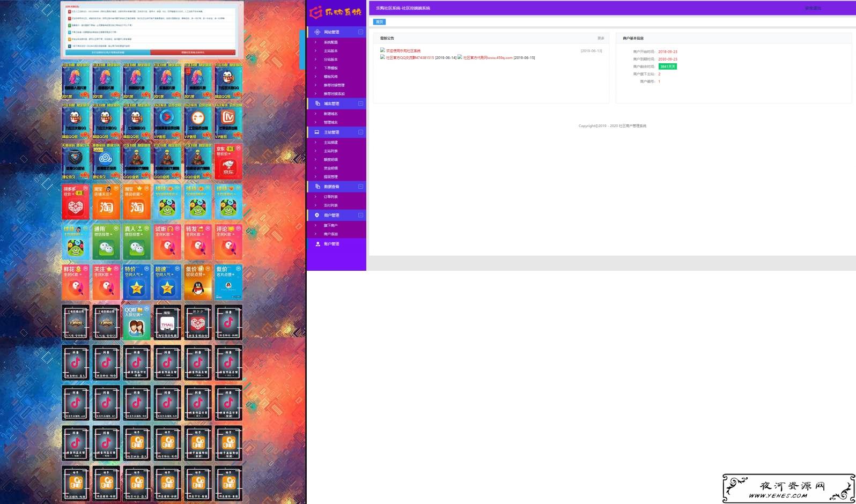Screen dimensions: 856x504
Task: Open the www.459q.com announcement link
Action: pos(488,58)
